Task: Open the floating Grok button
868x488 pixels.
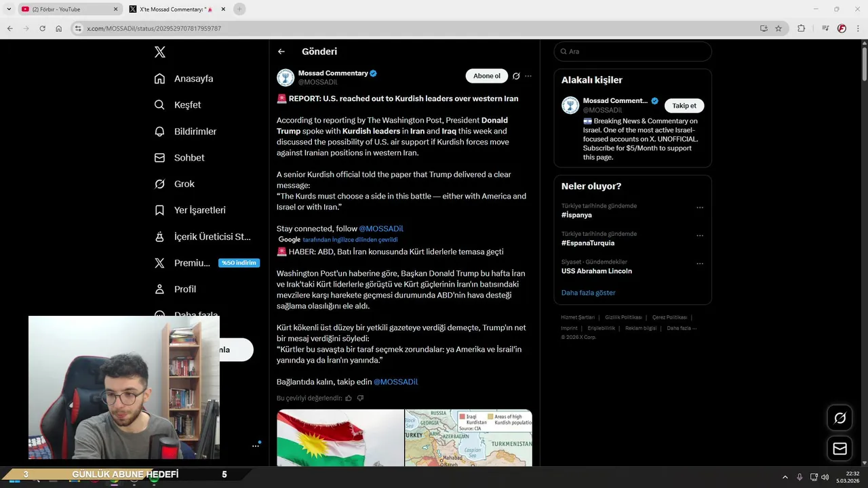Action: tap(840, 418)
